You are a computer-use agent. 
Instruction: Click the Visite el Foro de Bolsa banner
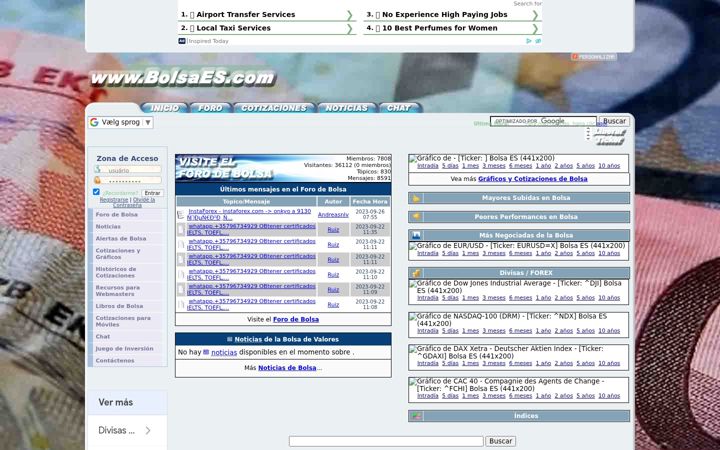[x=225, y=168]
